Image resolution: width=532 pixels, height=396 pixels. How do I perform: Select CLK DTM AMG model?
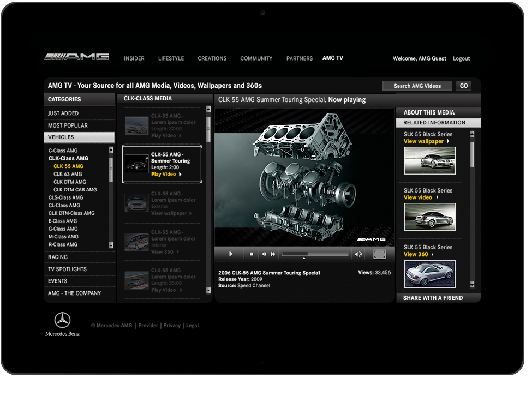coord(69,182)
